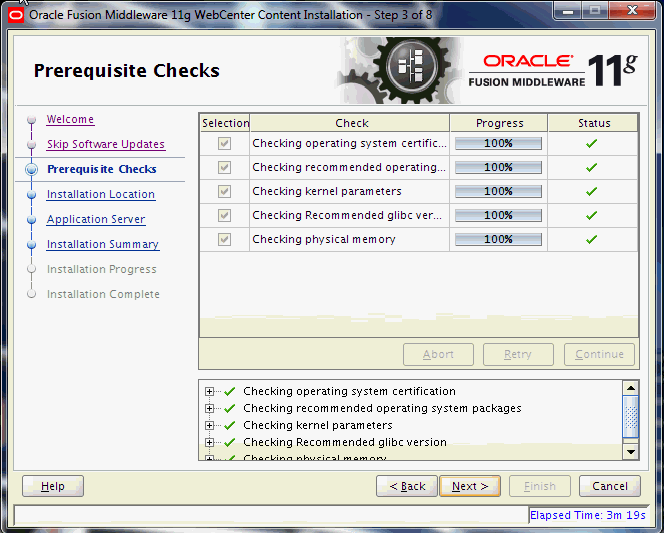Click the progress bar for kernel parameters
This screenshot has width=664, height=533.
point(498,192)
